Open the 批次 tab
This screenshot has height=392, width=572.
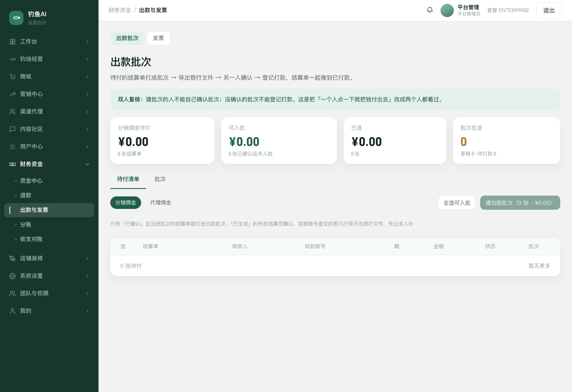click(160, 179)
